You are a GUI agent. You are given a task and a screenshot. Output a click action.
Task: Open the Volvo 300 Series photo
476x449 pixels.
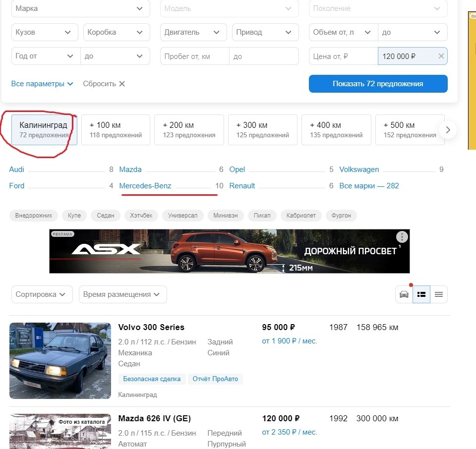pyautogui.click(x=60, y=361)
